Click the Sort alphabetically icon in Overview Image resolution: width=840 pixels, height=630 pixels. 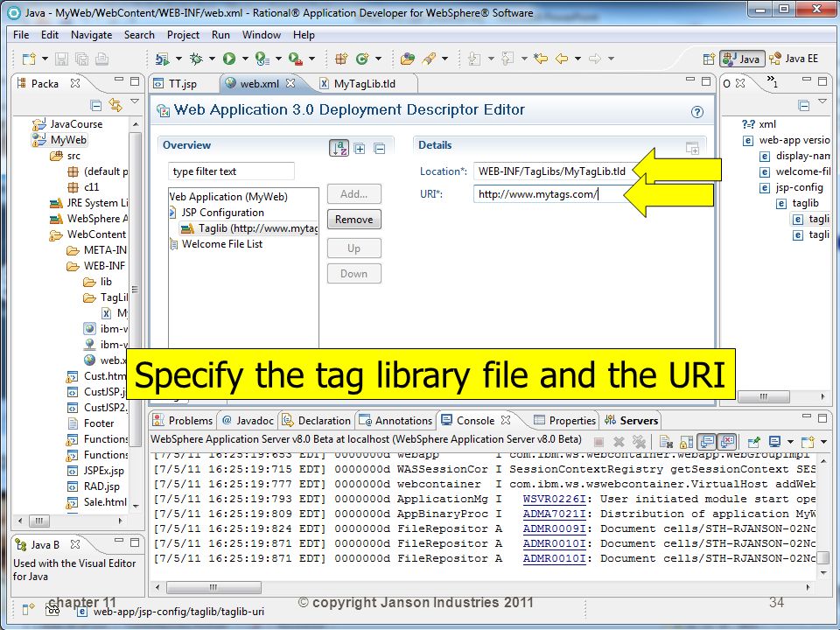339,149
